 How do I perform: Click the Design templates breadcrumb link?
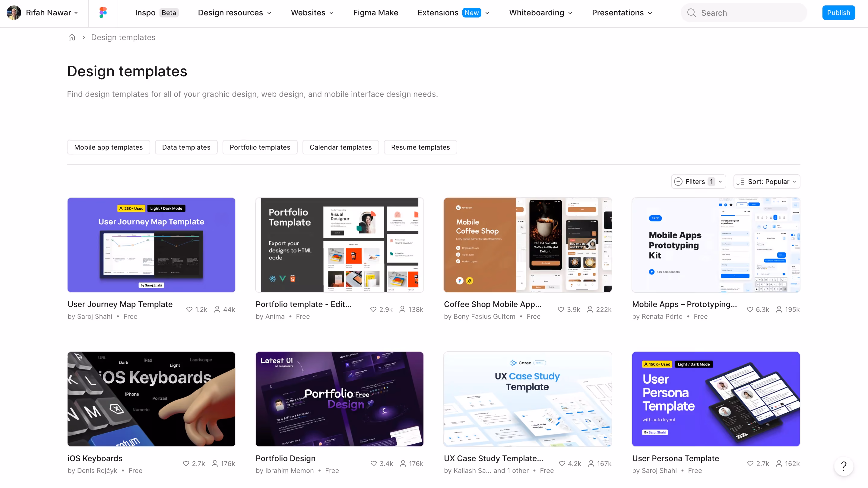click(x=123, y=37)
